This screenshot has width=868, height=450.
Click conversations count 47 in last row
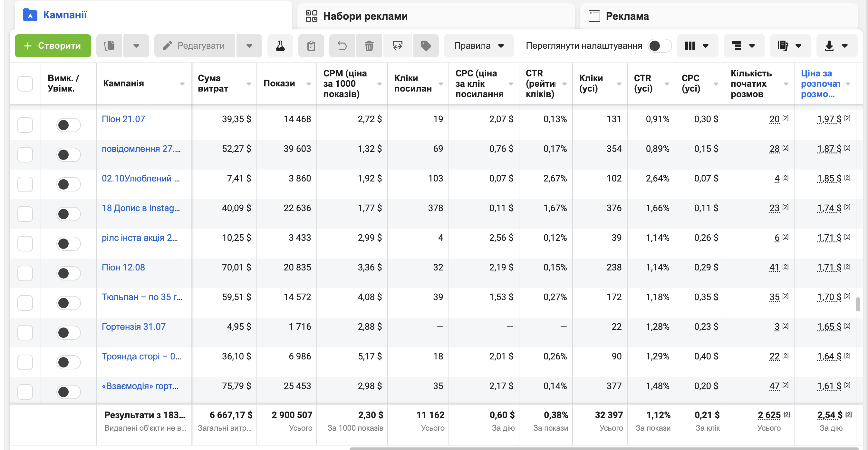pos(774,386)
